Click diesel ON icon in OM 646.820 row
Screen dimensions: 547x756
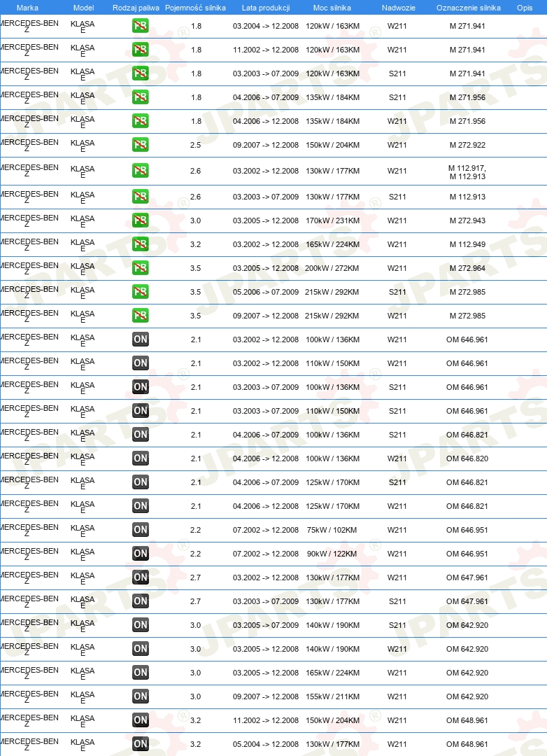(140, 458)
